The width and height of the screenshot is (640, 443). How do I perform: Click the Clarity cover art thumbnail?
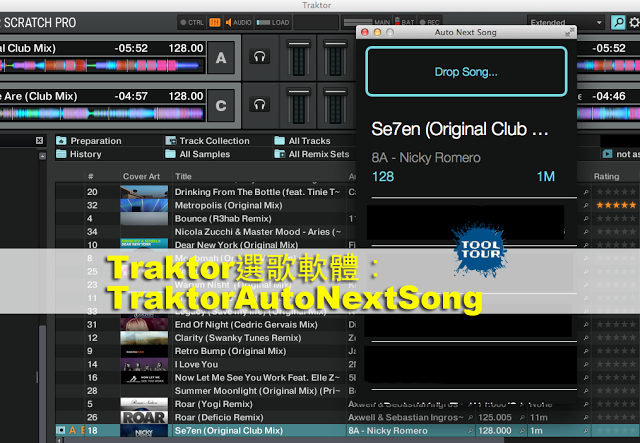(144, 338)
